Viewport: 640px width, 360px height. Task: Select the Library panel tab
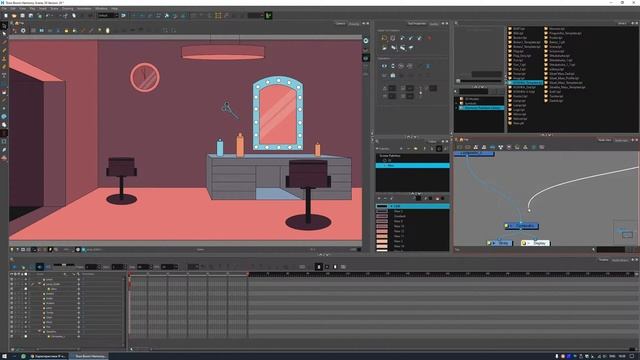pyautogui.click(x=622, y=24)
